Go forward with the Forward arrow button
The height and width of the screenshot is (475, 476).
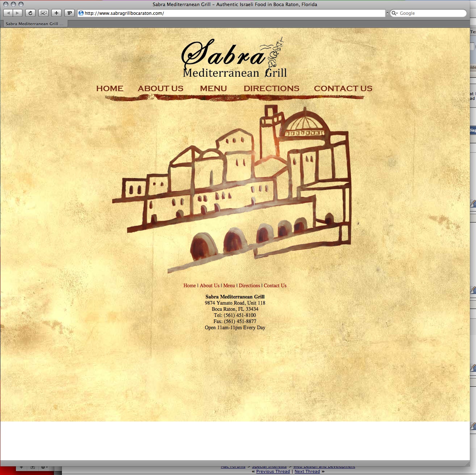(x=18, y=13)
